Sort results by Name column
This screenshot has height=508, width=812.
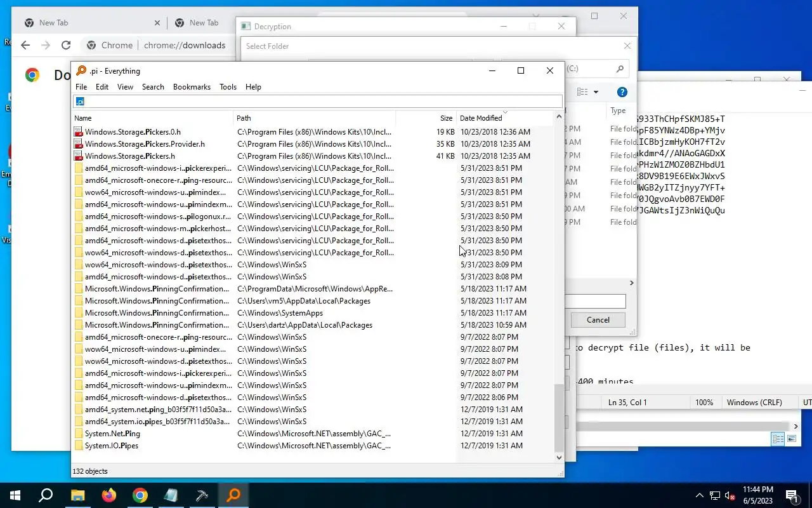pos(153,118)
